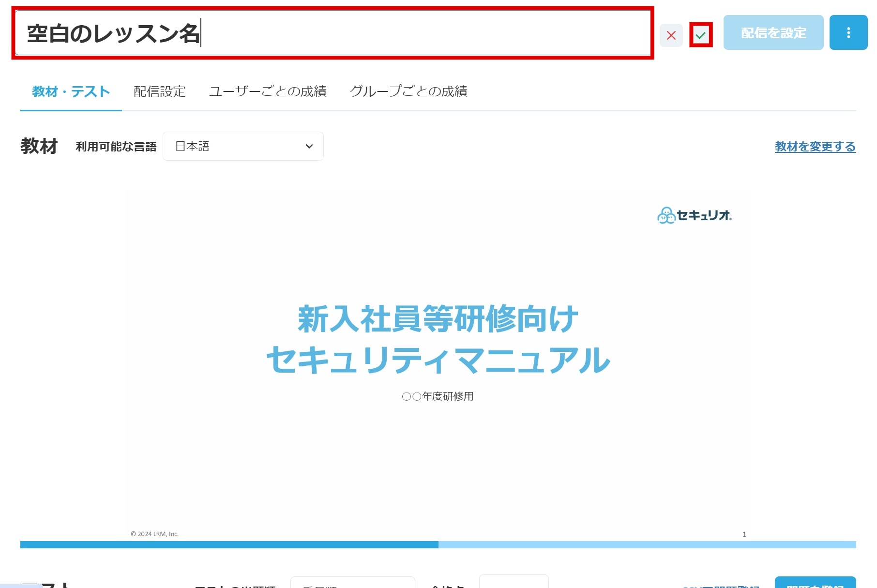Click the slide progress bar

tap(438, 544)
